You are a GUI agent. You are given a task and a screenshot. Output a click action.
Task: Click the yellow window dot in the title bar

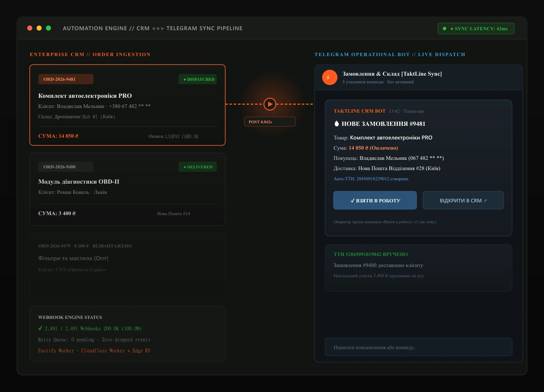39,28
